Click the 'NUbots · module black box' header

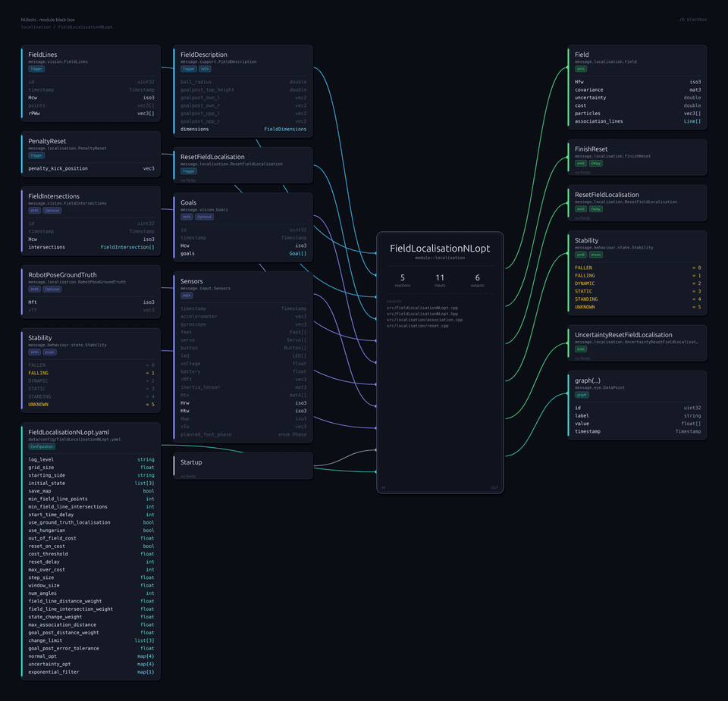point(48,20)
